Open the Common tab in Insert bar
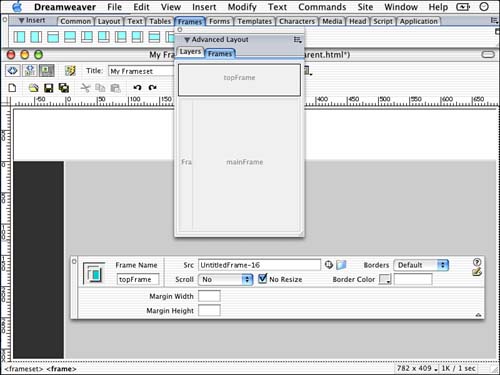Screen dimensions: 500x375 pos(76,21)
